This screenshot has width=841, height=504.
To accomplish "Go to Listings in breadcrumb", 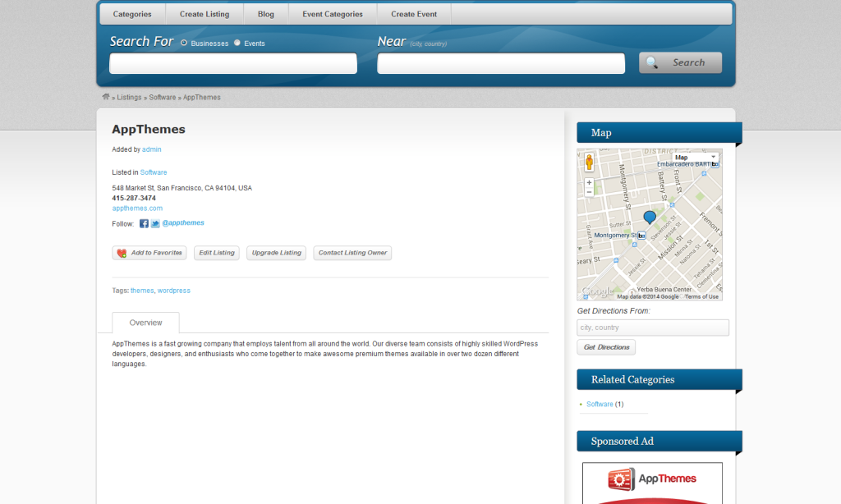I will pos(129,98).
